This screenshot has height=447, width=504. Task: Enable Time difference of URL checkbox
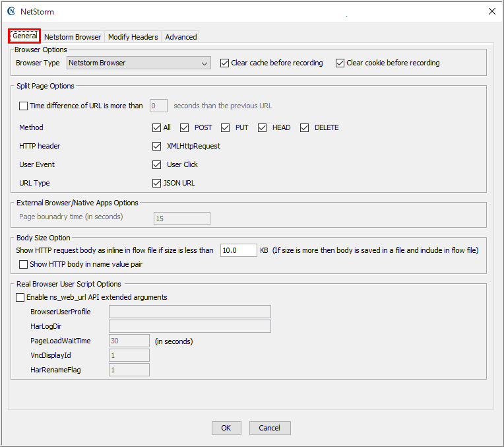click(x=23, y=106)
